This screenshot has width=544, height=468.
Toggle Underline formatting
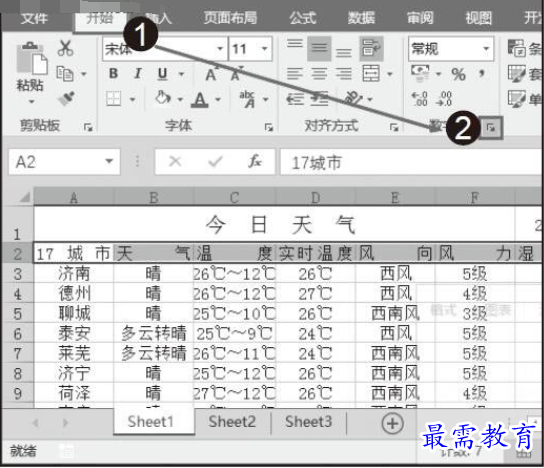162,74
